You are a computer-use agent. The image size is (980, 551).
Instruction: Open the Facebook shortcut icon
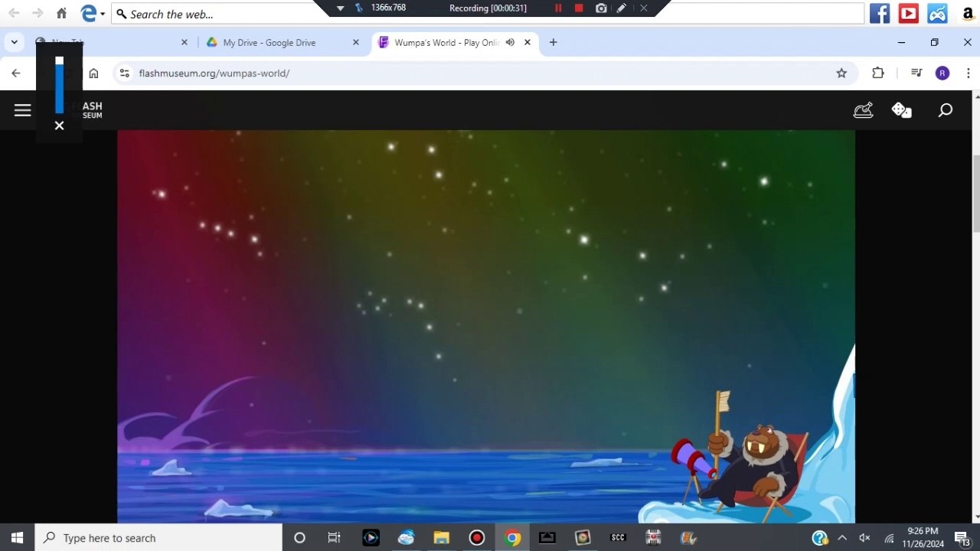coord(880,13)
